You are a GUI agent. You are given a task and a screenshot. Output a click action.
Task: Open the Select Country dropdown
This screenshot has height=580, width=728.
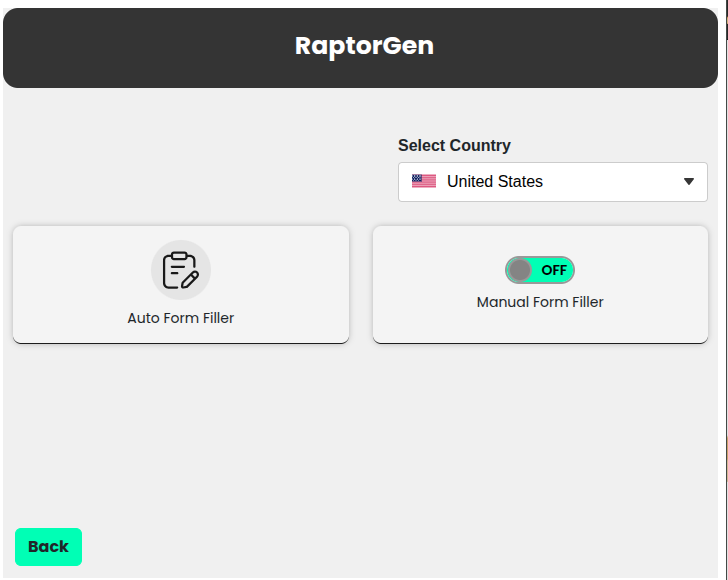[552, 182]
